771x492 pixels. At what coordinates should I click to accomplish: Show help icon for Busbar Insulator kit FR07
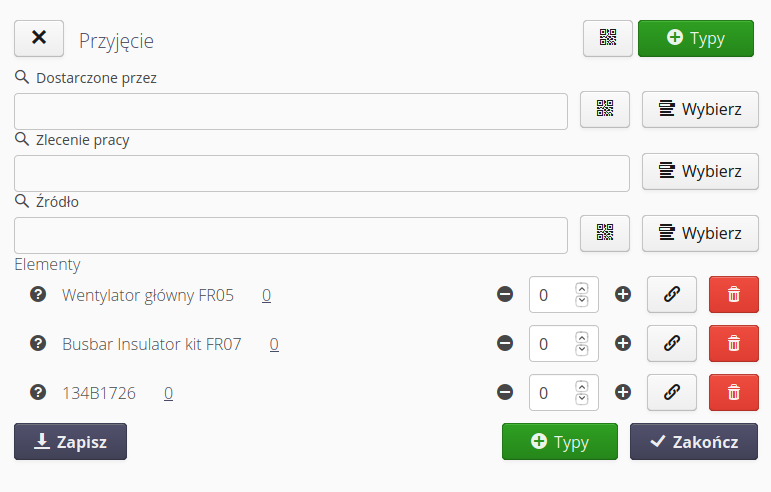[39, 343]
